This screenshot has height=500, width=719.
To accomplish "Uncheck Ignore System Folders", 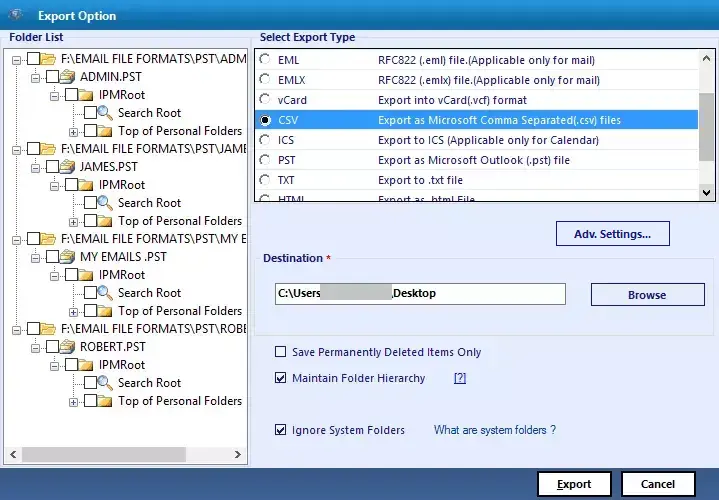I will [x=280, y=430].
